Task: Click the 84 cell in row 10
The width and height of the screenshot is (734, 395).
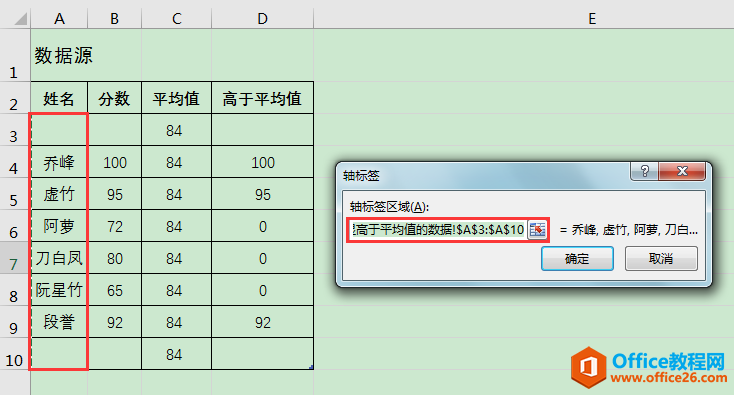Action: click(176, 354)
